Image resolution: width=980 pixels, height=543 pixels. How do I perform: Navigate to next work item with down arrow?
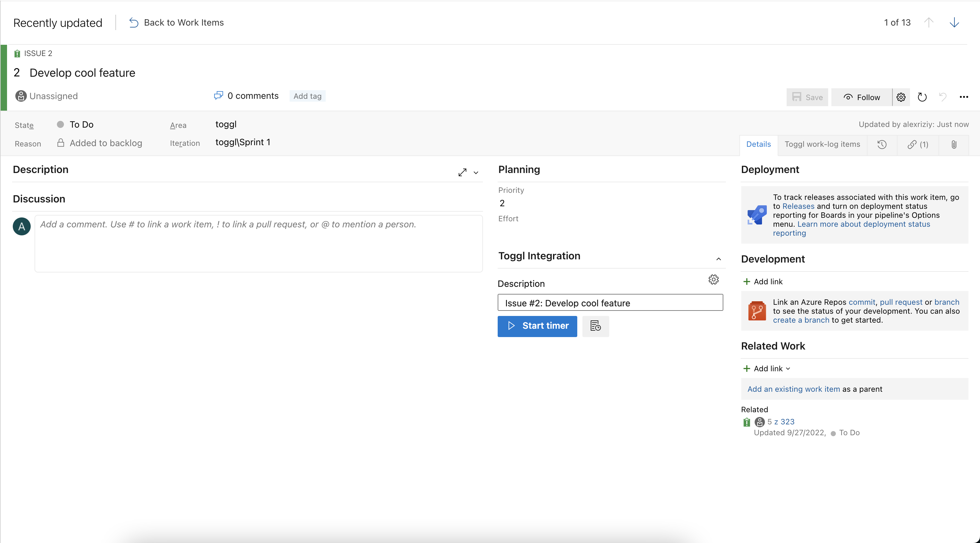[x=954, y=22]
